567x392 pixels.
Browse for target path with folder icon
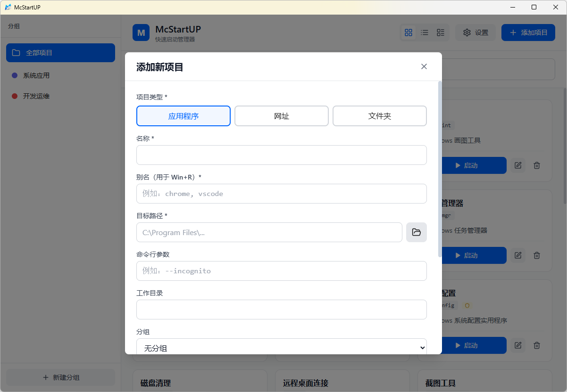point(417,232)
